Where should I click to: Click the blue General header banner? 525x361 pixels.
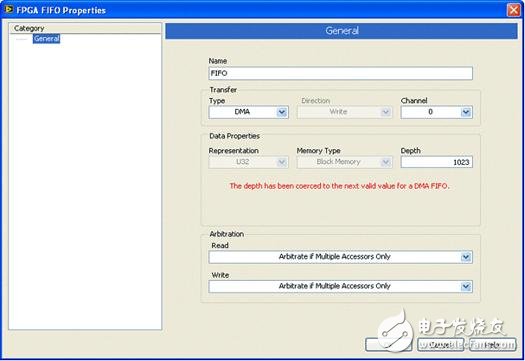[x=341, y=31]
